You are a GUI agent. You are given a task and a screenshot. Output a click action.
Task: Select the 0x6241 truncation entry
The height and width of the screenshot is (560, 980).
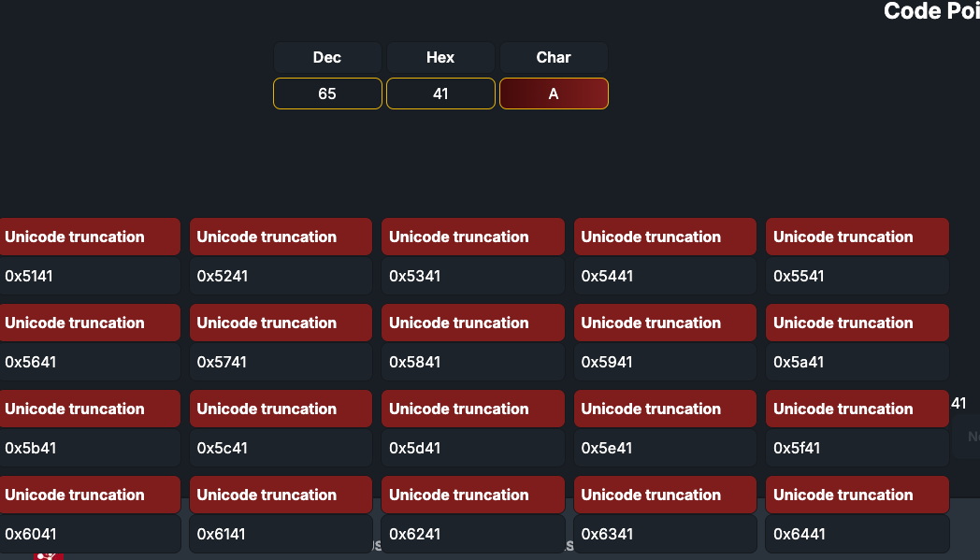click(473, 534)
